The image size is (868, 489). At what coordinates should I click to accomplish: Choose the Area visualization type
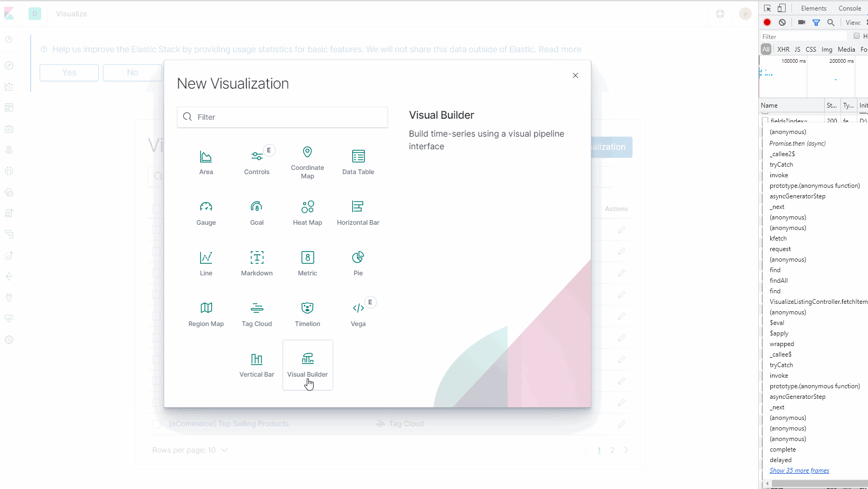tap(206, 162)
